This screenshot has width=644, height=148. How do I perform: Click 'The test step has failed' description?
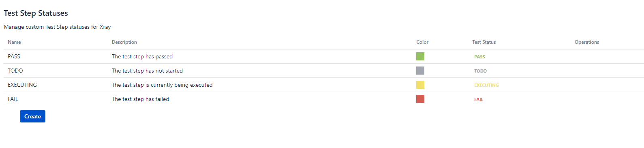(141, 99)
